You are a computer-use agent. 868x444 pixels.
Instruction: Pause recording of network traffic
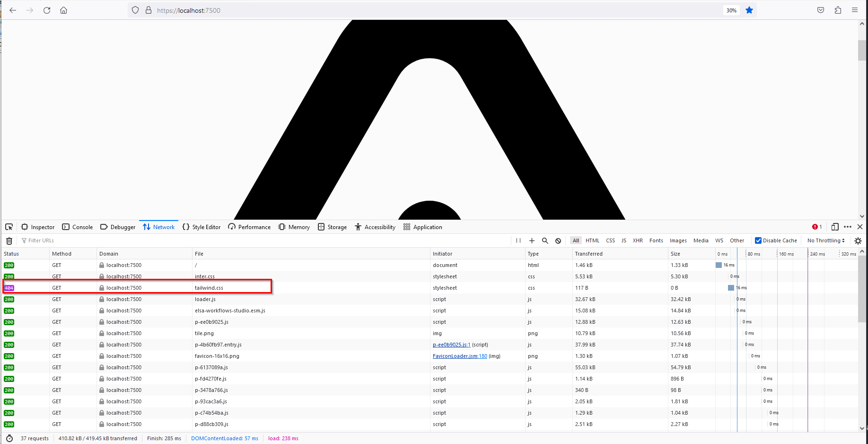(x=518, y=240)
